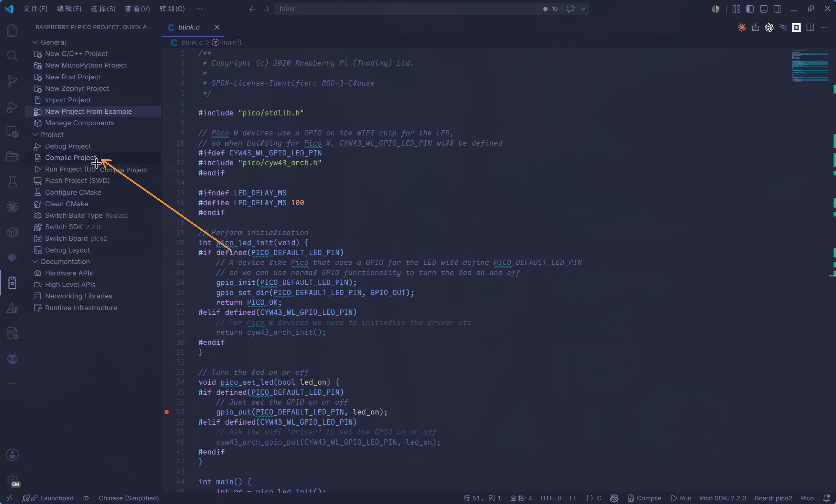The height and width of the screenshot is (504, 836).
Task: Open the overflow menu after 转到(G)
Action: 199,9
